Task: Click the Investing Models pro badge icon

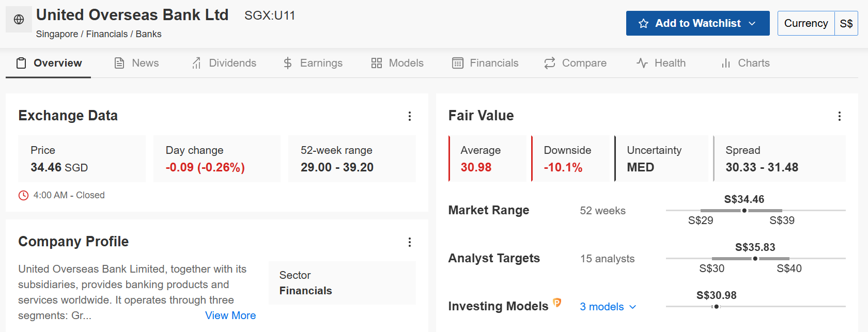Action: (x=557, y=303)
